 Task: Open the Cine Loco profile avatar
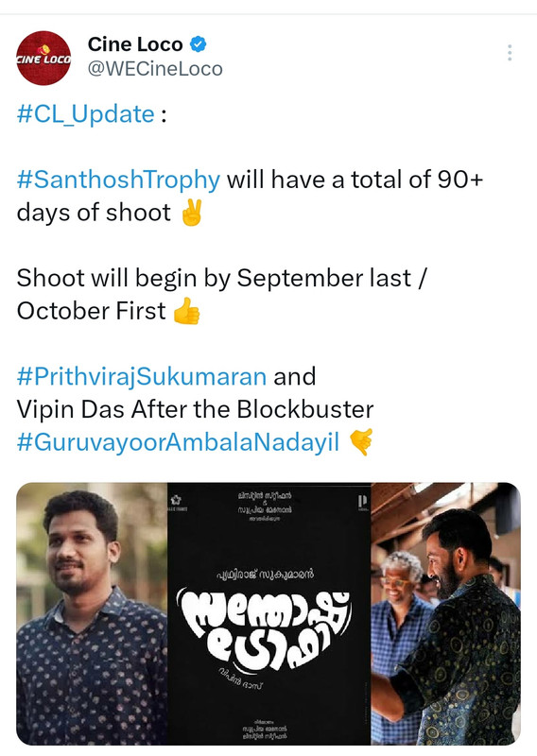coord(43,58)
